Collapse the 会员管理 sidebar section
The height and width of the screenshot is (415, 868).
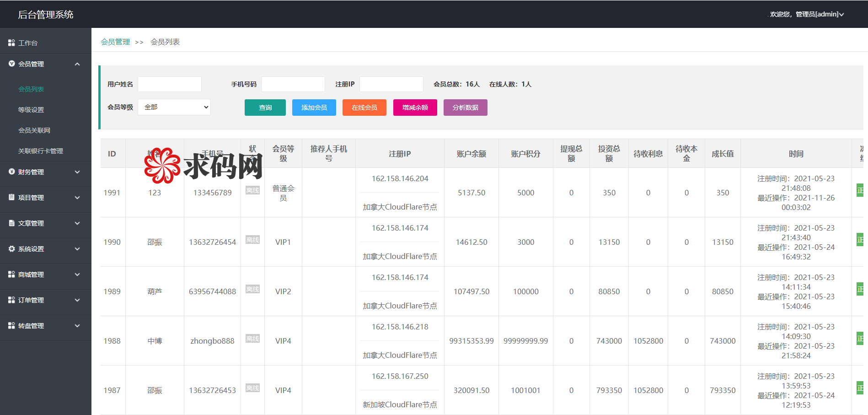[x=77, y=64]
